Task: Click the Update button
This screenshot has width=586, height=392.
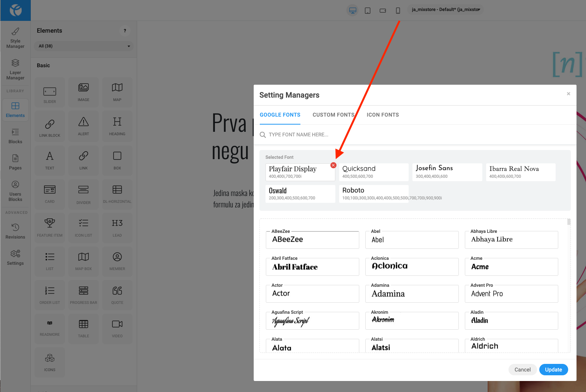Action: [x=553, y=370]
